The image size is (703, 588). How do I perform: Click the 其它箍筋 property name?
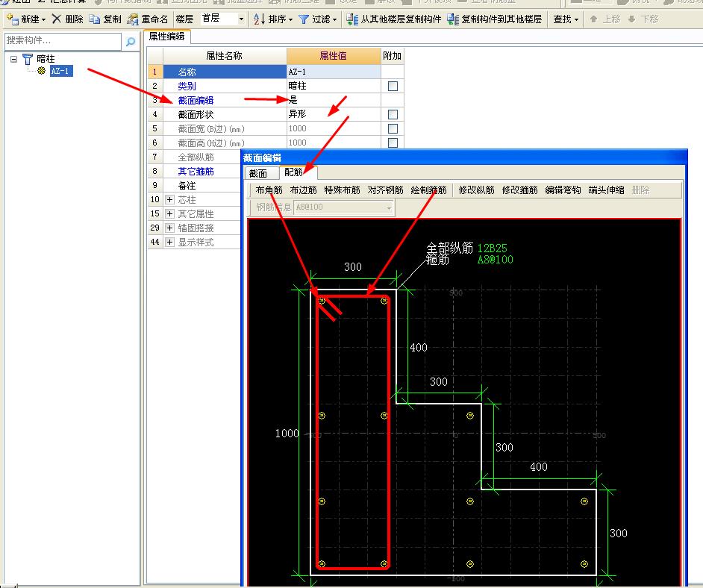coord(196,171)
